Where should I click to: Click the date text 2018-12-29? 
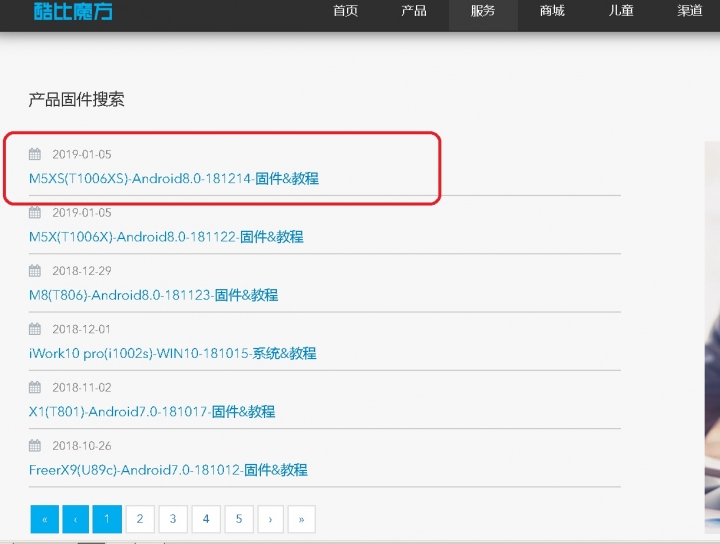tap(82, 271)
